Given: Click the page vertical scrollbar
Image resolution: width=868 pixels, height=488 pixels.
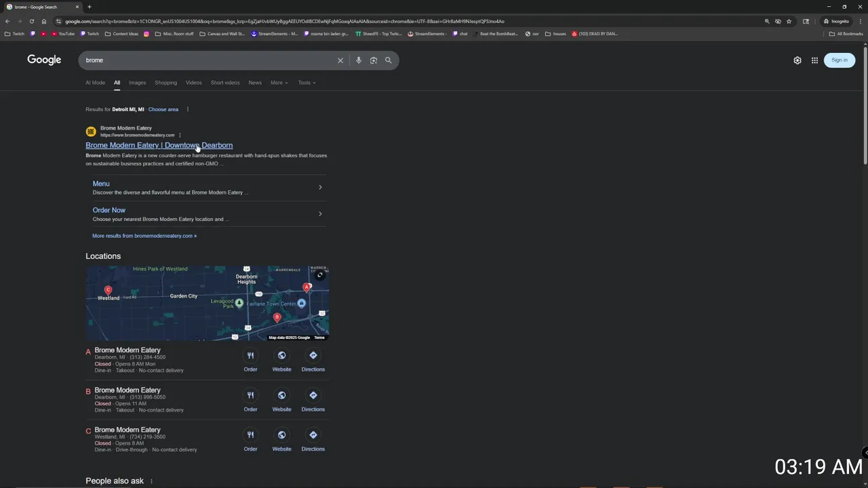Looking at the screenshot, I should tap(865, 105).
